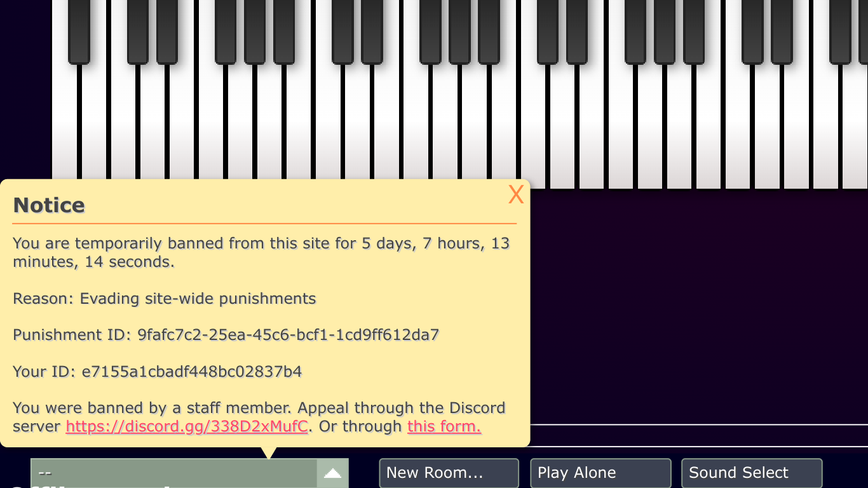The width and height of the screenshot is (868, 488).
Task: Click the up-arrow on the room selector
Action: point(332,473)
